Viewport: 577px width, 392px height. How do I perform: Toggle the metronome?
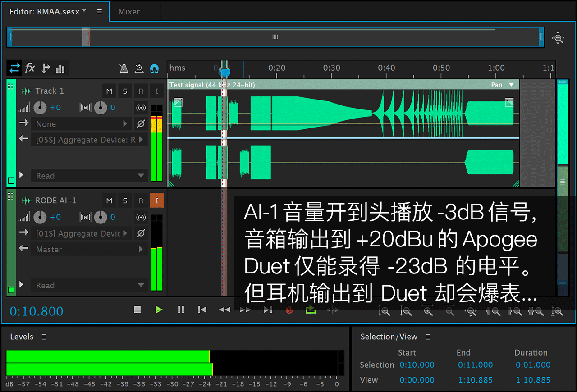(x=124, y=68)
